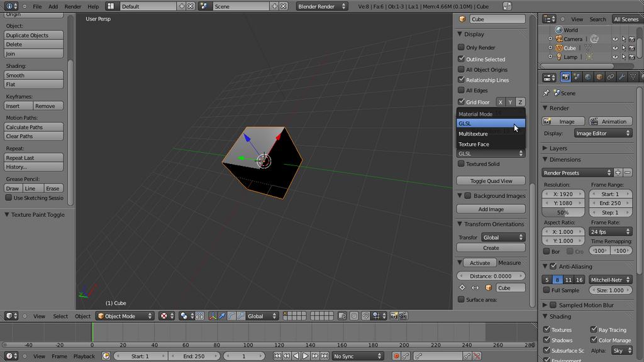The width and height of the screenshot is (644, 362).
Task: Open the No Sync playback dropdown
Action: pyautogui.click(x=357, y=356)
